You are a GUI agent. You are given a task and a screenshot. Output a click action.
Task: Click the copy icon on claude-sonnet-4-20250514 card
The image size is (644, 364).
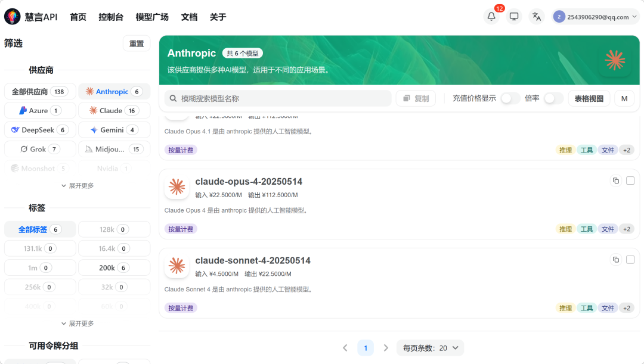pos(616,260)
